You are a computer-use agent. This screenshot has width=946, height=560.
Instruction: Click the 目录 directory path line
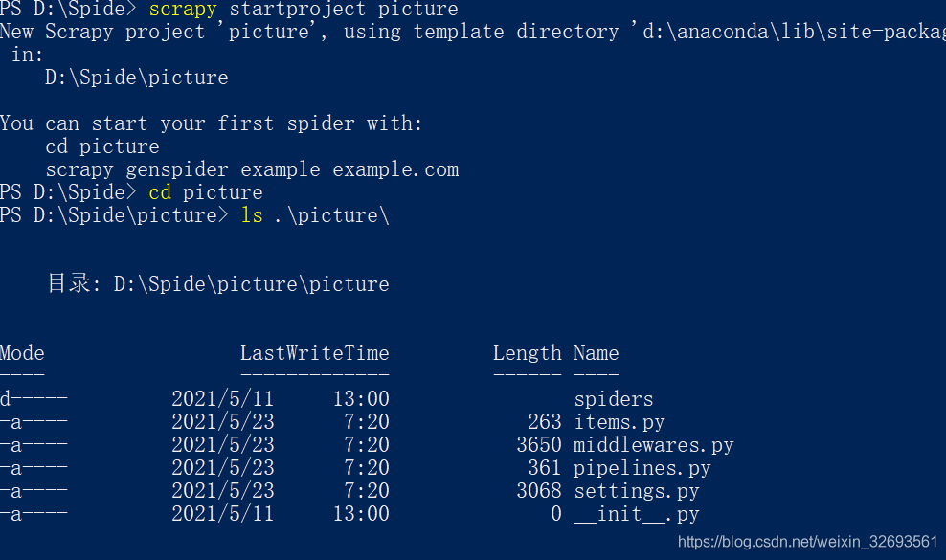click(x=218, y=284)
